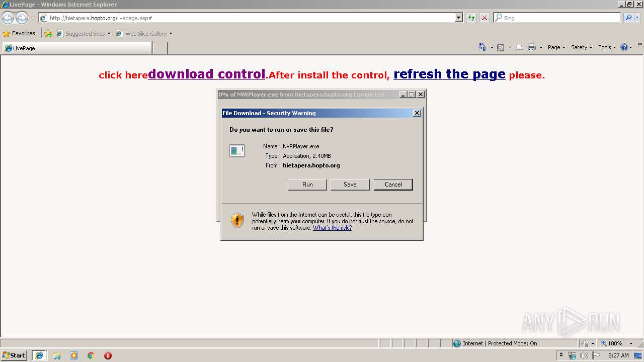This screenshot has width=644, height=362.
Task: Click the Home icon in command bar
Action: [482, 47]
